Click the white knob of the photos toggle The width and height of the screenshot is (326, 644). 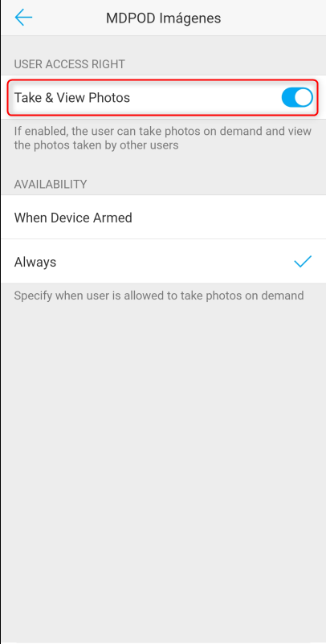[x=303, y=98]
